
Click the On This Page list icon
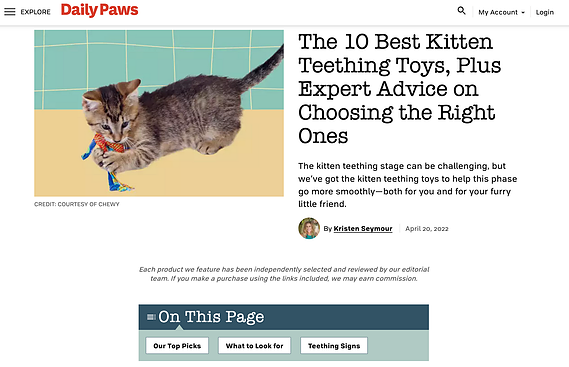151,317
